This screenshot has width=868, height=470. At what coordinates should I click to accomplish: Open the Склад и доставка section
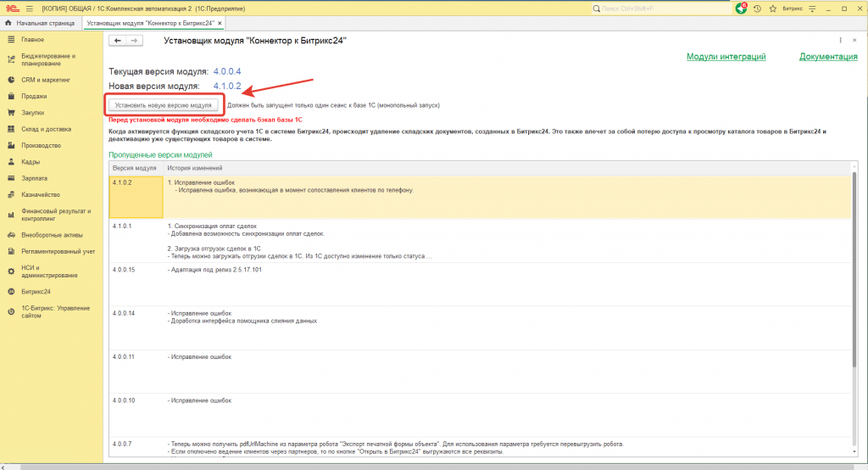pos(46,129)
